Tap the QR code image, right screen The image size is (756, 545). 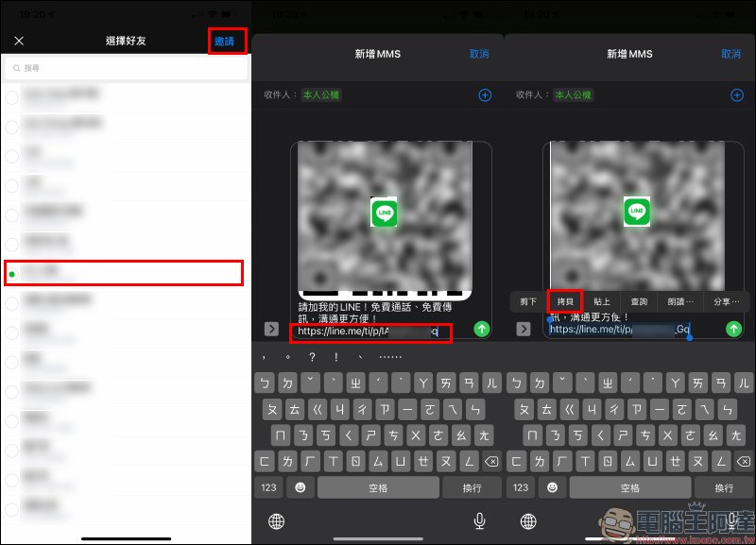click(637, 216)
